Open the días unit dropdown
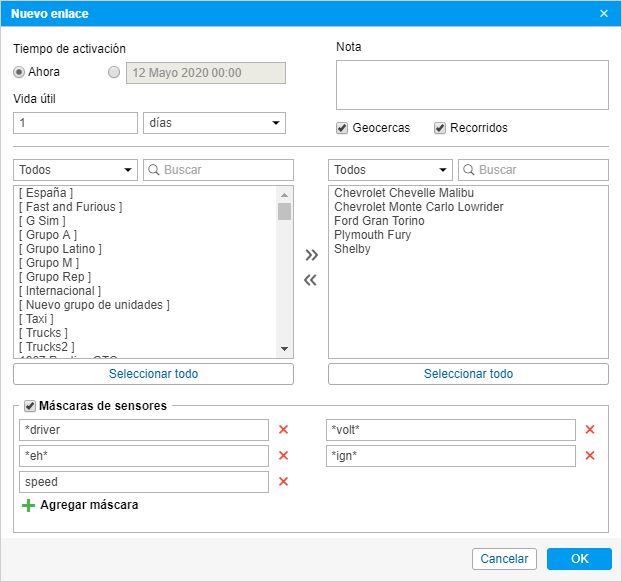The image size is (622, 582). pos(214,123)
